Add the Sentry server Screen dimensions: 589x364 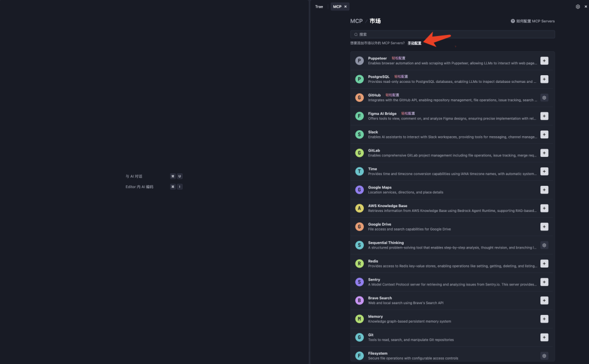click(544, 282)
